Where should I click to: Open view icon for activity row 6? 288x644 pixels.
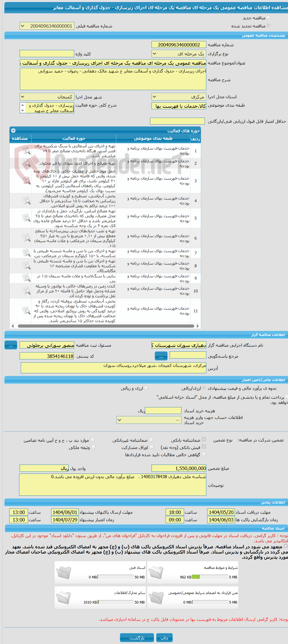click(x=26, y=238)
